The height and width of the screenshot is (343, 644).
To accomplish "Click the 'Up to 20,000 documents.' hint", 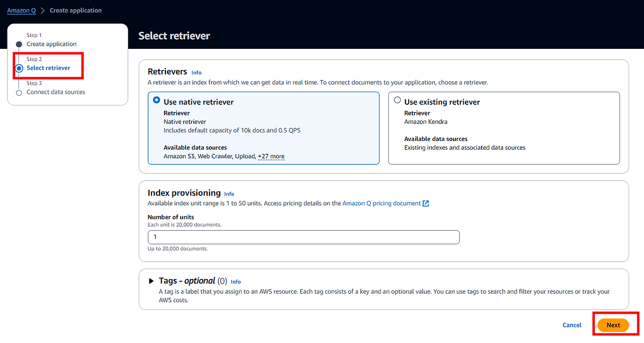I will coord(178,249).
